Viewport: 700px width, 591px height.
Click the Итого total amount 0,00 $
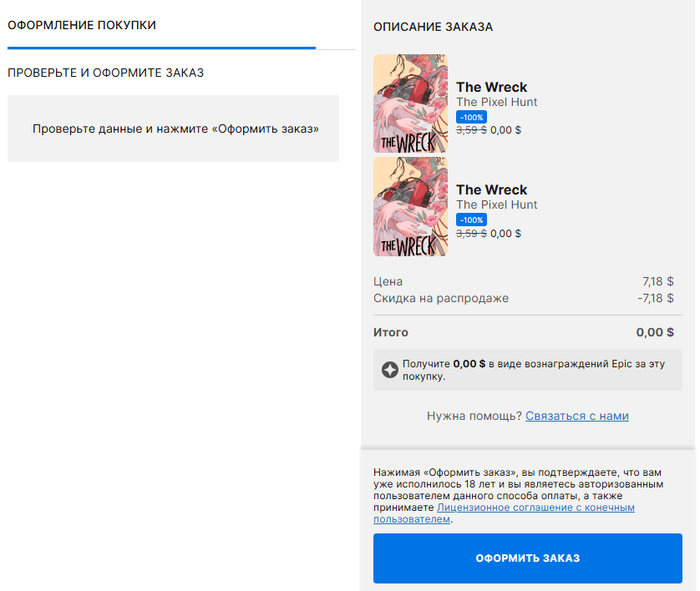(654, 333)
